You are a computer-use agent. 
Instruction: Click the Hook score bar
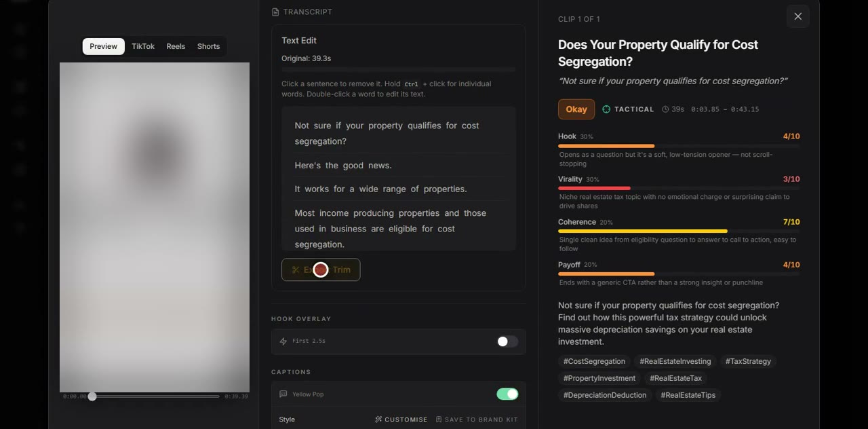[x=679, y=146]
